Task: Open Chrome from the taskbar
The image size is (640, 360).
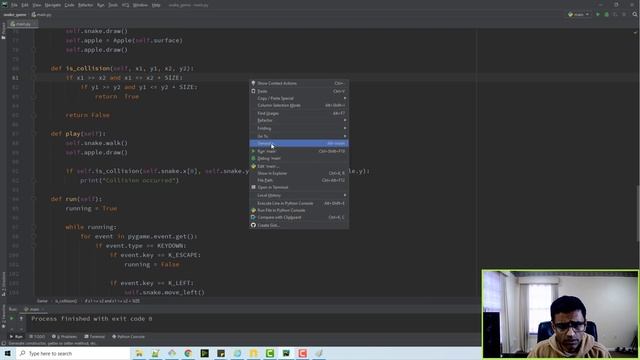Action: 188,353
